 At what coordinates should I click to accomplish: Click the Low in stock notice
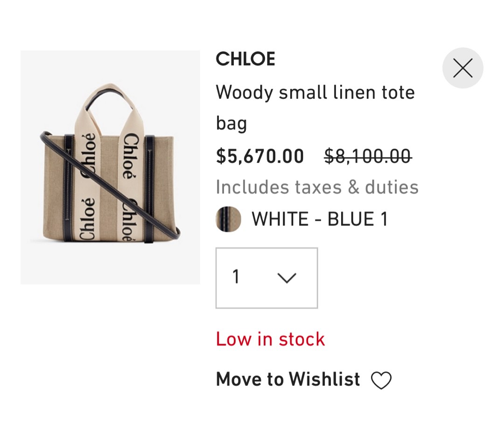(x=270, y=339)
